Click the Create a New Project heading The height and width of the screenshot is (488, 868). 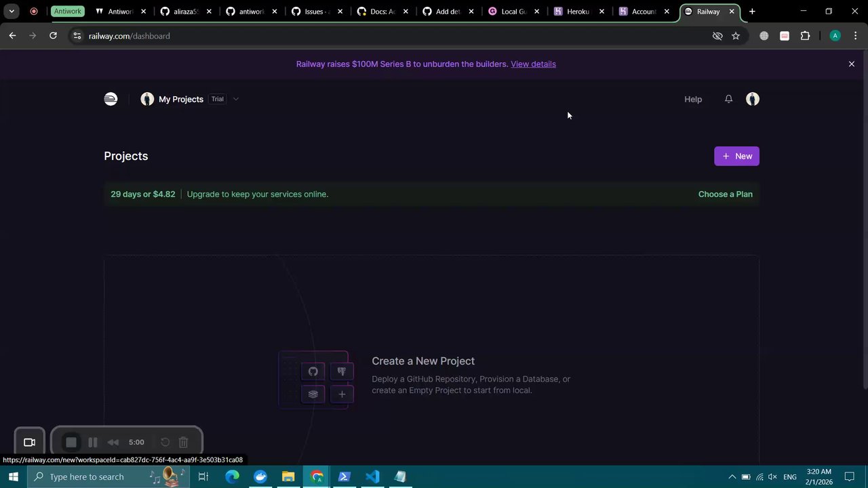(423, 361)
